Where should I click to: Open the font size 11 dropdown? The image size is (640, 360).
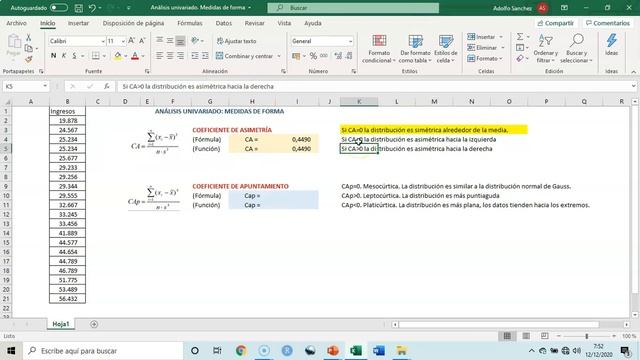pyautogui.click(x=123, y=41)
